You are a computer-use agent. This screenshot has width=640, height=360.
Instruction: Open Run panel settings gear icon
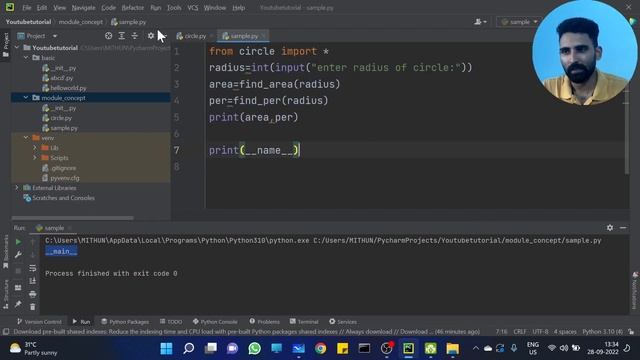610,228
